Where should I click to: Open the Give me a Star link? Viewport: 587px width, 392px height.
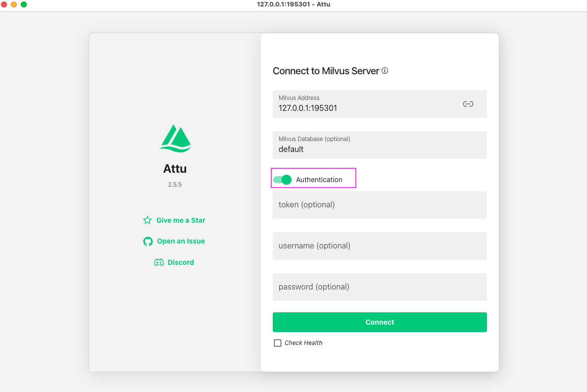tap(181, 220)
